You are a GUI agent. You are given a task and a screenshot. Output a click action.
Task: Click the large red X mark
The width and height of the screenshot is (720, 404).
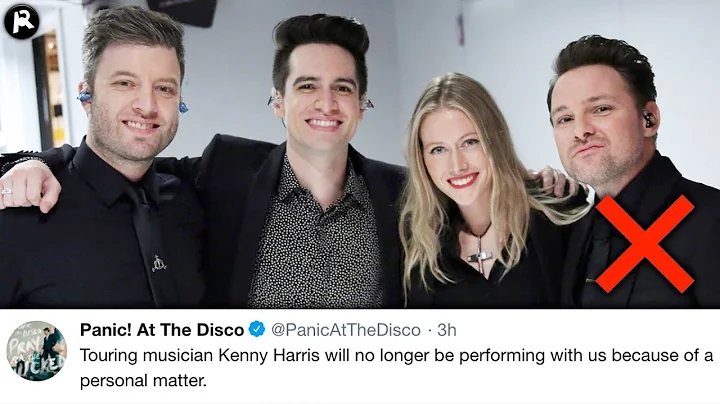pos(644,244)
